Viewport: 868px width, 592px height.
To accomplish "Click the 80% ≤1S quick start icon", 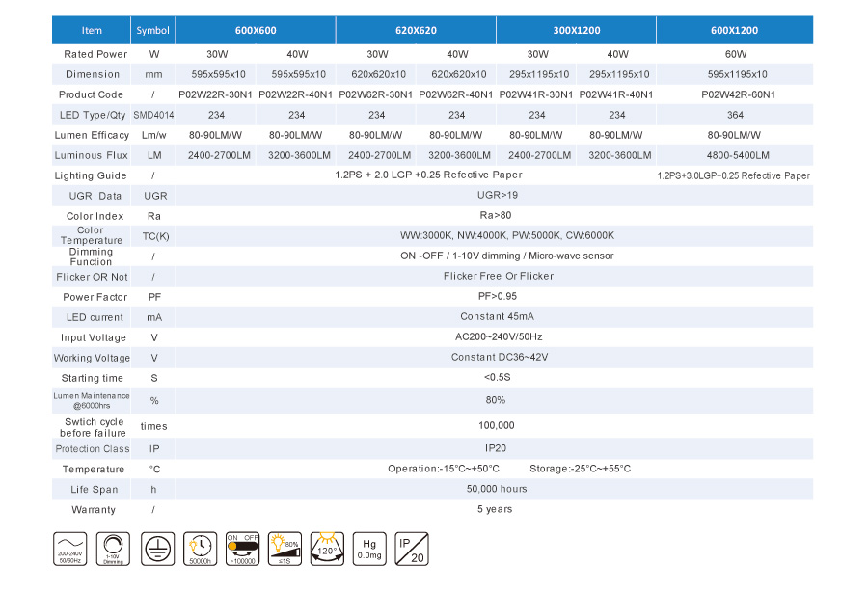I will click(x=284, y=550).
